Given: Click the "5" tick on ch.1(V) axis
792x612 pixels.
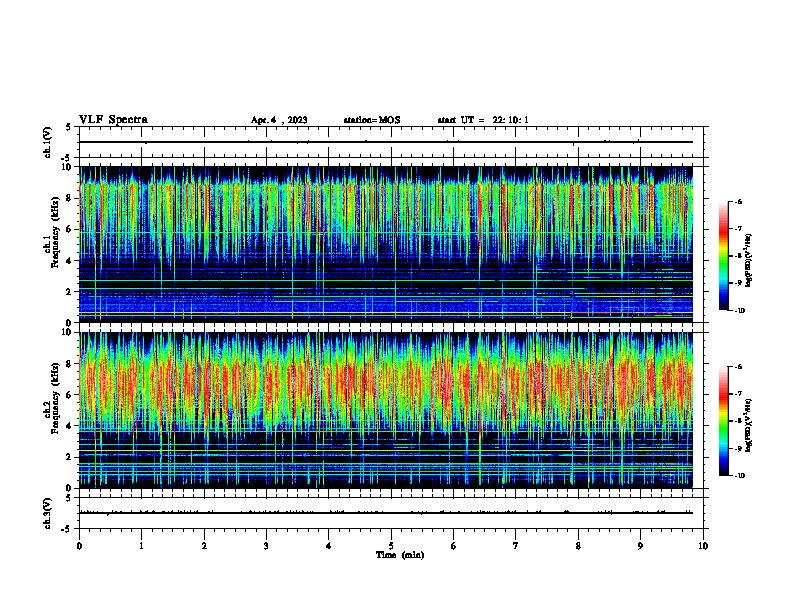Looking at the screenshot, I should tap(69, 127).
